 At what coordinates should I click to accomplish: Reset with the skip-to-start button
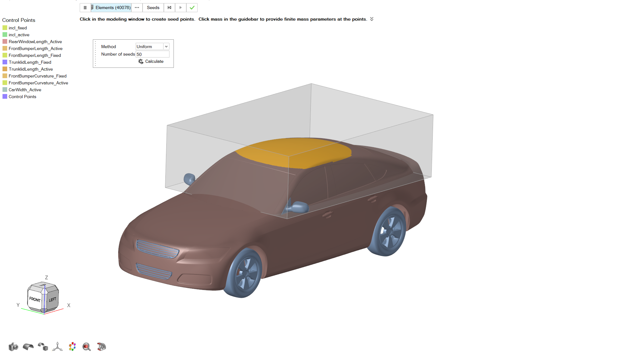[x=169, y=7]
